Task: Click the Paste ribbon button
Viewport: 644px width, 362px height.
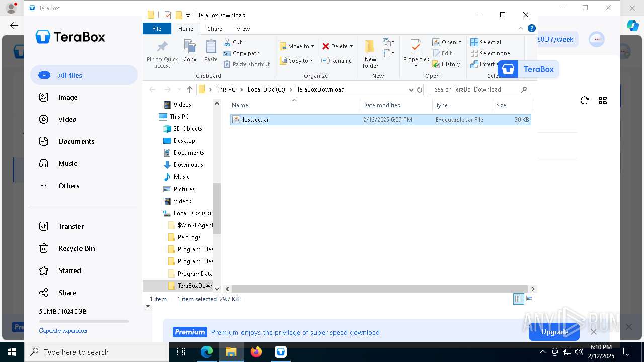Action: (x=211, y=51)
